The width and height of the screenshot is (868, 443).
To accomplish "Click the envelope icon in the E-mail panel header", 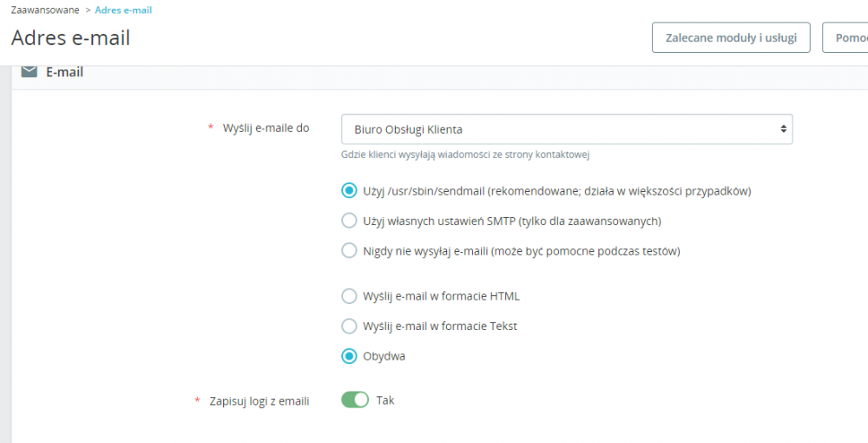I will coord(30,71).
